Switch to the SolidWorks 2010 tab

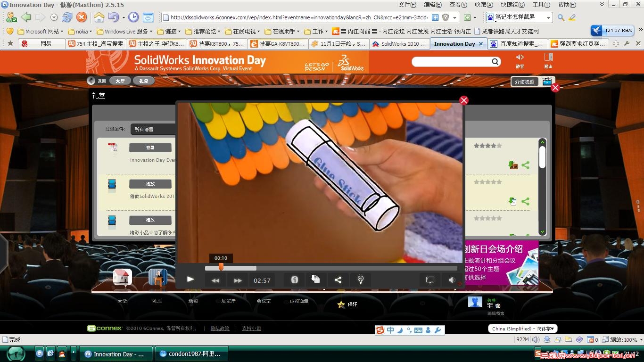click(x=399, y=44)
